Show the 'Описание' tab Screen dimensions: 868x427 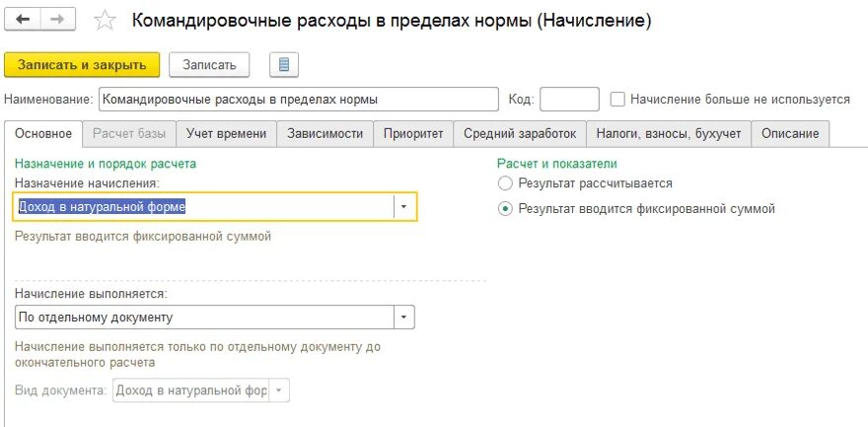pos(790,134)
